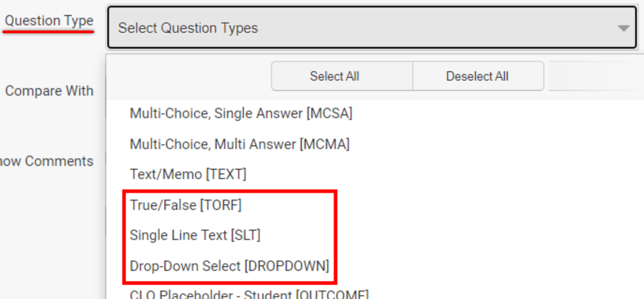Click the Question Type field label
Image resolution: width=644 pixels, height=299 pixels.
tap(49, 21)
